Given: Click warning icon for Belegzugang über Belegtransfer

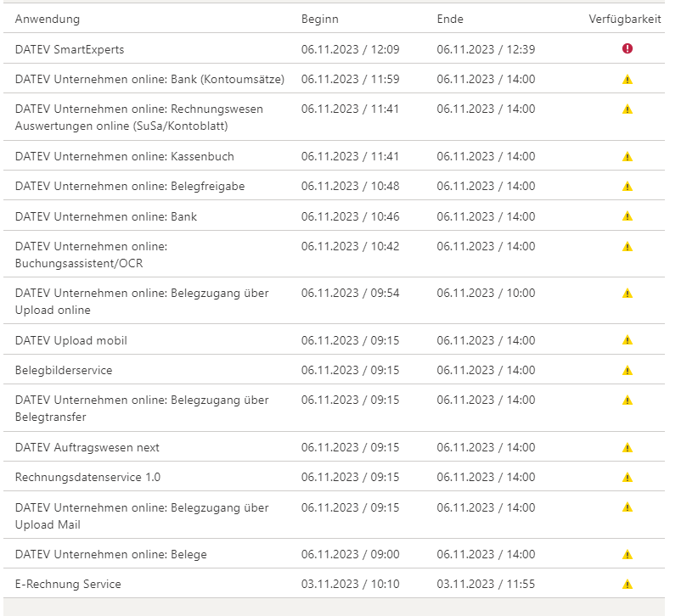Looking at the screenshot, I should (628, 400).
